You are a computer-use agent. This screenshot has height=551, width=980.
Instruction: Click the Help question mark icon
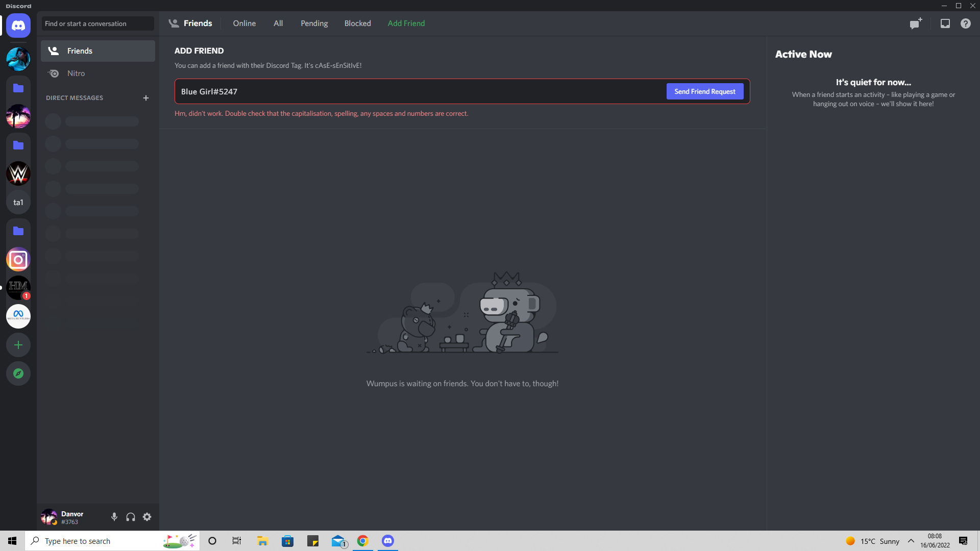(x=965, y=23)
